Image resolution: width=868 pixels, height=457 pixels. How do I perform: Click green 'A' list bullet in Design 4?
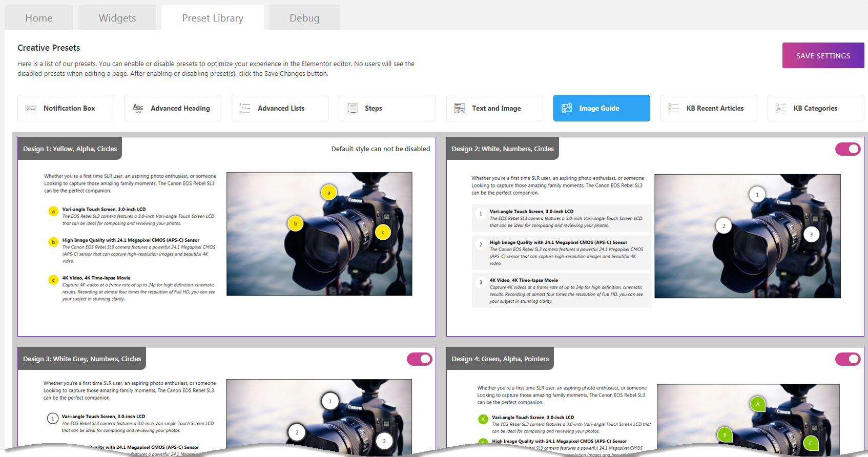(x=483, y=419)
